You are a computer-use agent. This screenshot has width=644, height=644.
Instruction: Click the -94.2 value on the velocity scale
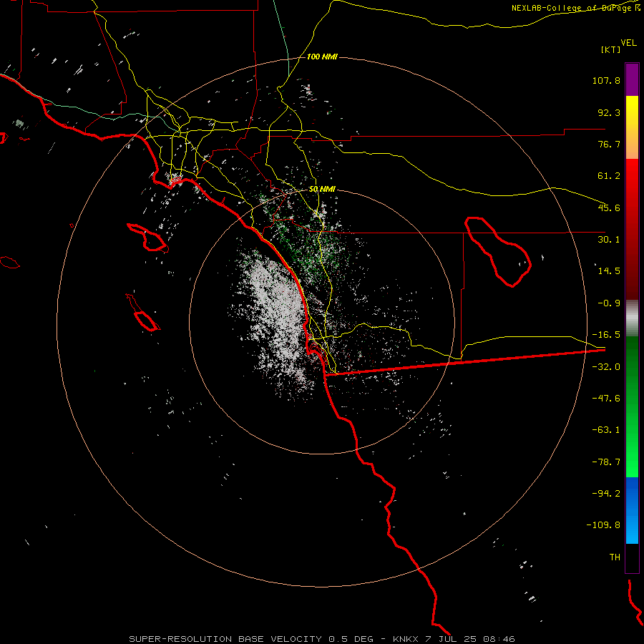click(606, 494)
